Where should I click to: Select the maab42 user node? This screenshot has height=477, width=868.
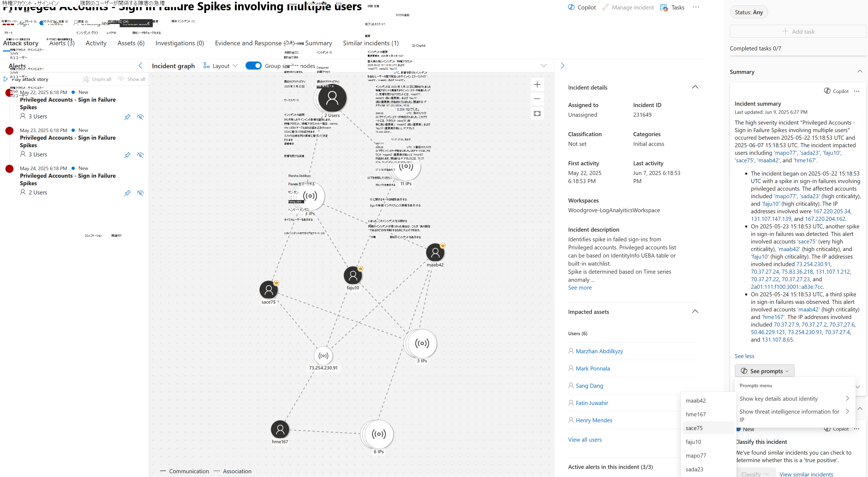point(435,252)
